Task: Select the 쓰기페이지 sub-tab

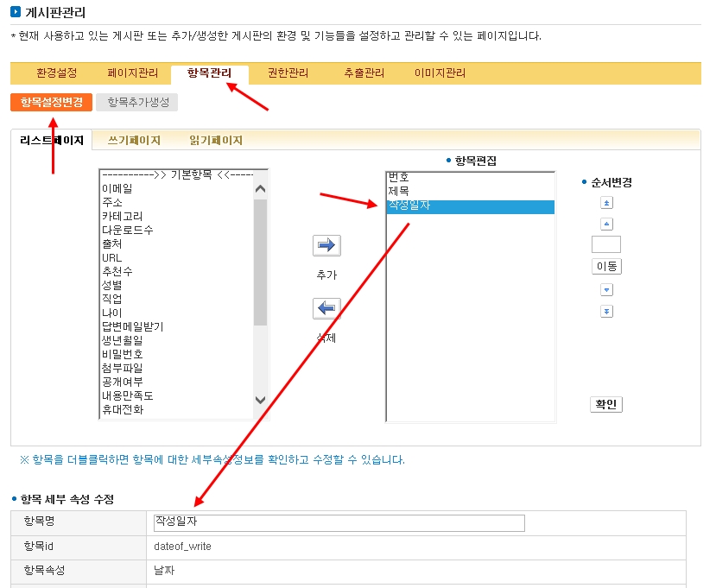Action: [134, 140]
